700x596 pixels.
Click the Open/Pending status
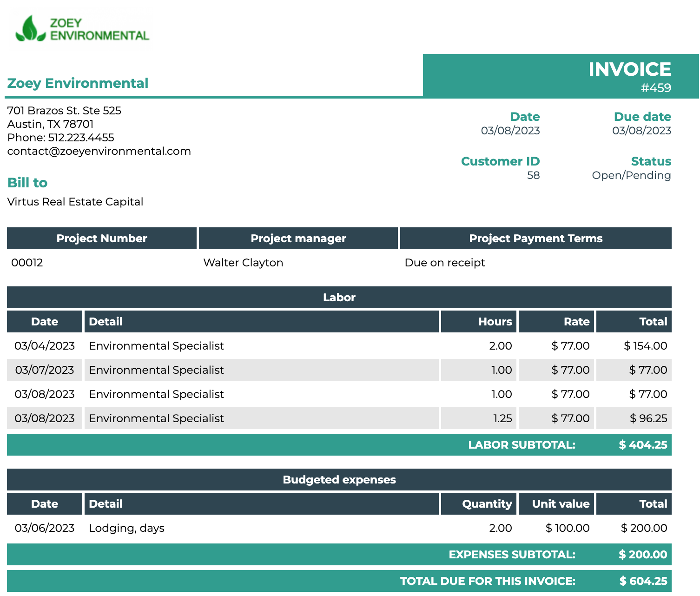tap(631, 175)
